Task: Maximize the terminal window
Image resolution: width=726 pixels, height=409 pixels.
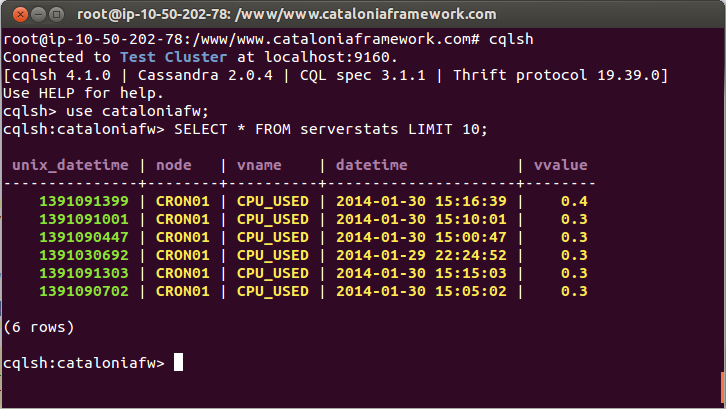Action: pos(56,15)
